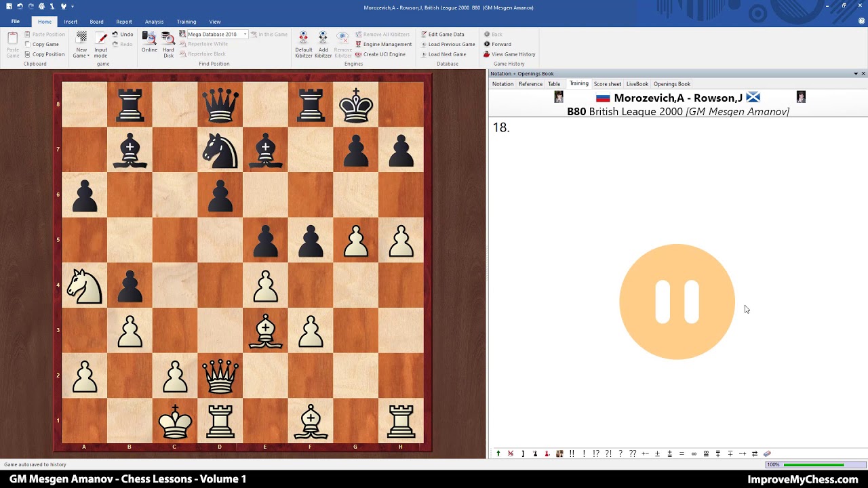Click the white queen on d2

click(220, 375)
